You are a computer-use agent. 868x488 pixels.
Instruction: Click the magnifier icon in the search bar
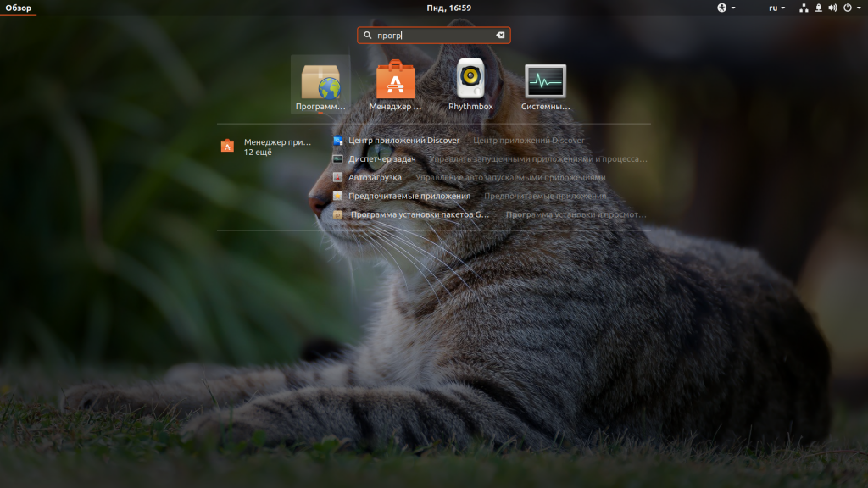point(368,35)
